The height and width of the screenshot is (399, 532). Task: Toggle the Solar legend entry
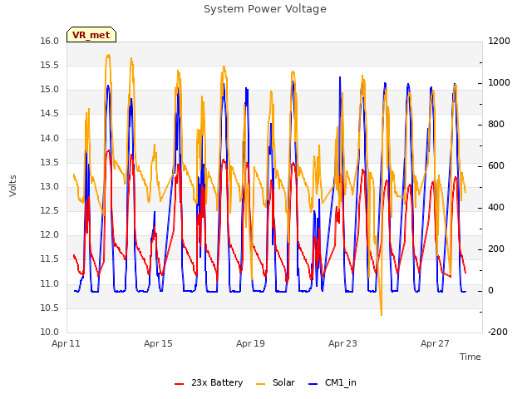pyautogui.click(x=275, y=382)
